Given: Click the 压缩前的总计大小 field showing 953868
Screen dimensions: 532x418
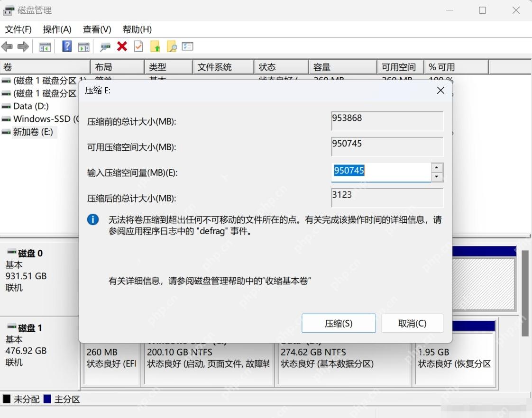Looking at the screenshot, I should tap(387, 121).
